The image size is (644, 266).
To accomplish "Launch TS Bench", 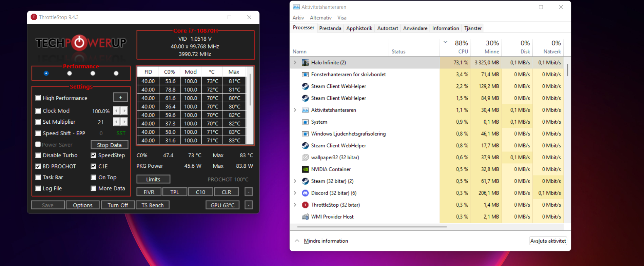I will pos(153,205).
